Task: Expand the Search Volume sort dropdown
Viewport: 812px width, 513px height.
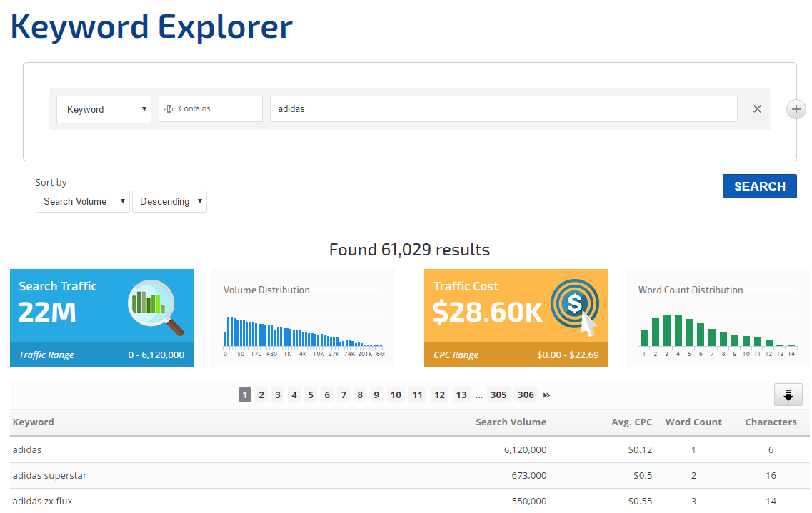Action: 82,201
